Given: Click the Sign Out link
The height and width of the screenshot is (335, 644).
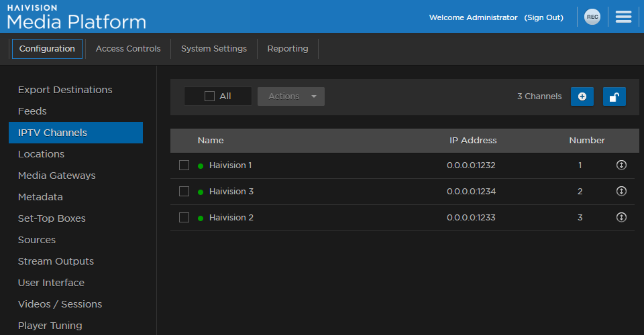Looking at the screenshot, I should (543, 17).
